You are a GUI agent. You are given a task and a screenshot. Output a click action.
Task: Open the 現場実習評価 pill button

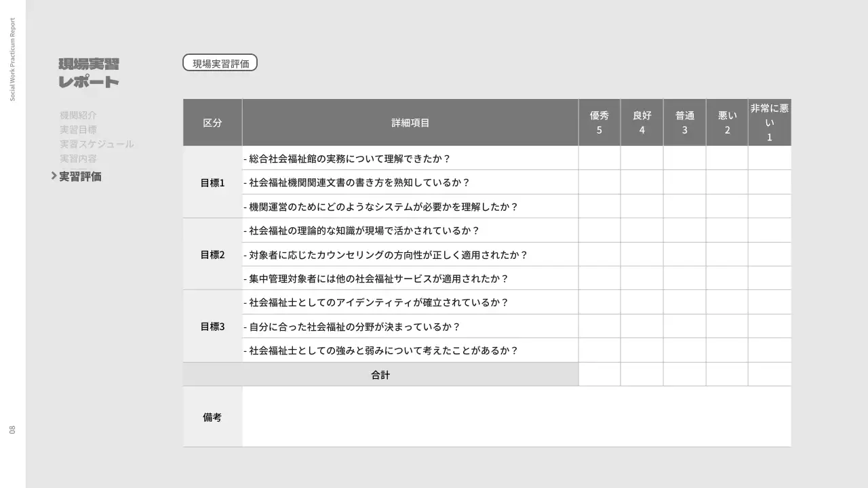pyautogui.click(x=220, y=62)
